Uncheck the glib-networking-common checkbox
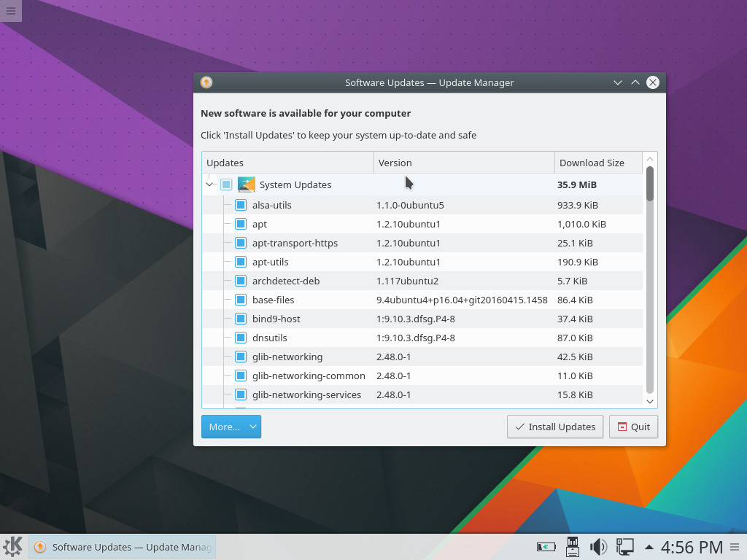Viewport: 747px width, 560px height. click(x=241, y=376)
